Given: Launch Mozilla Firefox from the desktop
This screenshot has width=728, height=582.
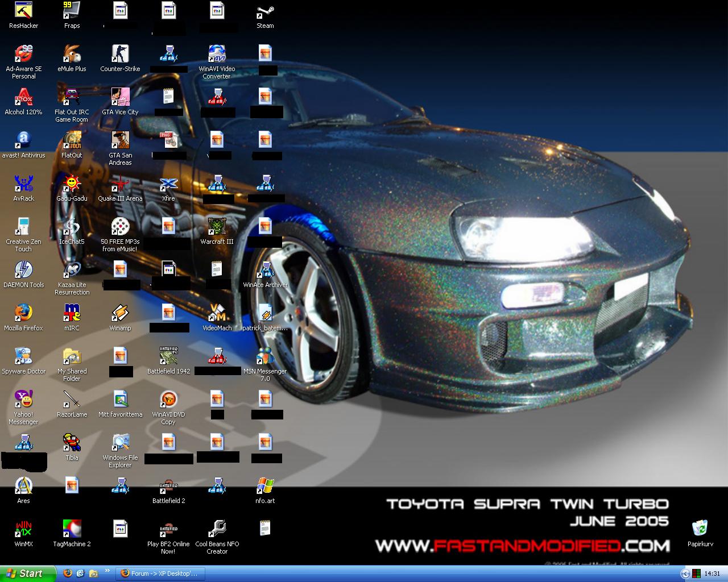Looking at the screenshot, I should point(23,318).
